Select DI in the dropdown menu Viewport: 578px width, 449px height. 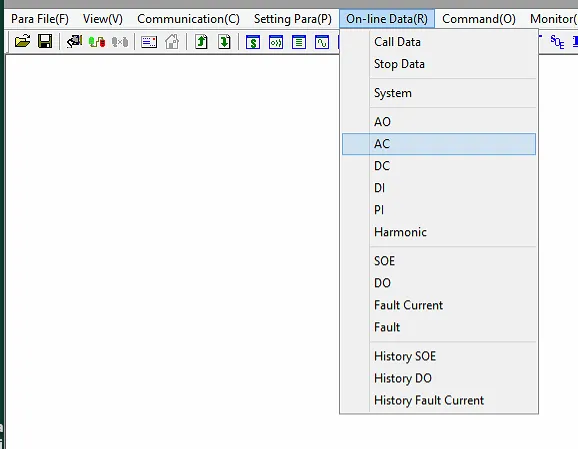click(439, 188)
